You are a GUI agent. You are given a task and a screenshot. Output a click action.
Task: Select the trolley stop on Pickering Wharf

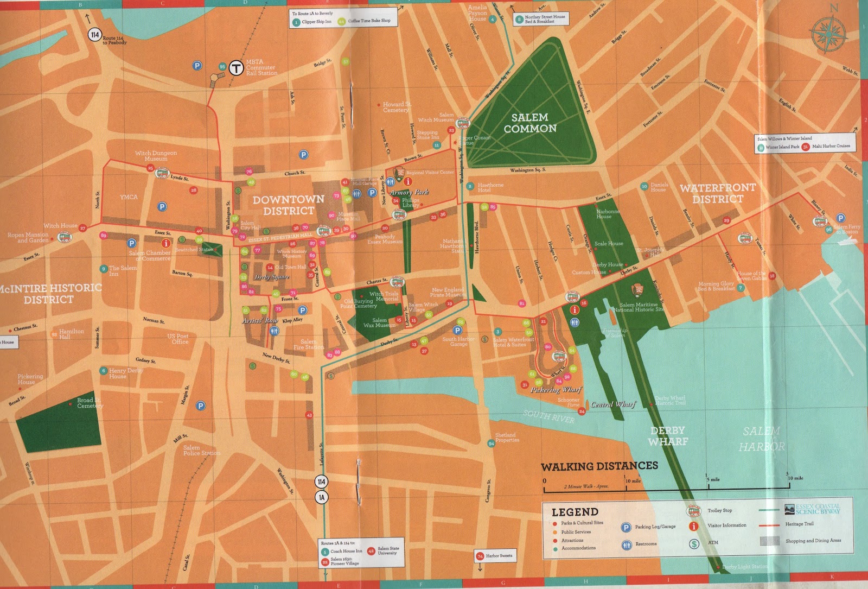point(558,357)
